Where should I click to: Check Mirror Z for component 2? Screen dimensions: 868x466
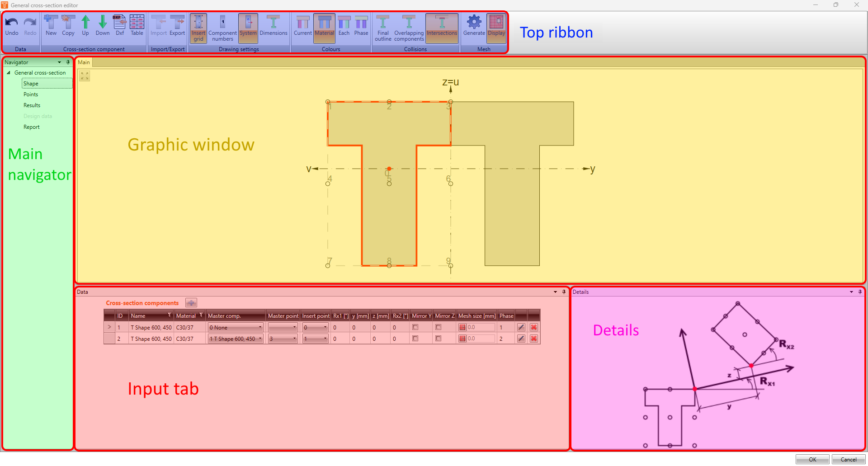[438, 339]
